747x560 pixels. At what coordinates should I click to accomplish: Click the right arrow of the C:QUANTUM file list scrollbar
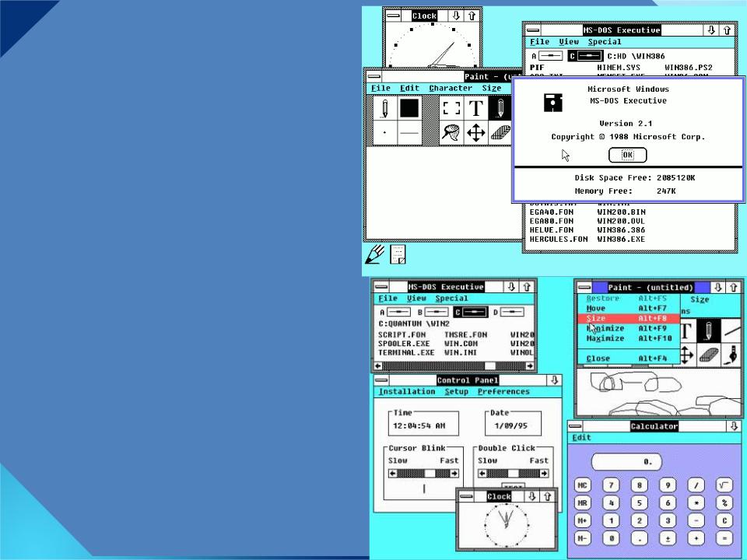(530, 366)
